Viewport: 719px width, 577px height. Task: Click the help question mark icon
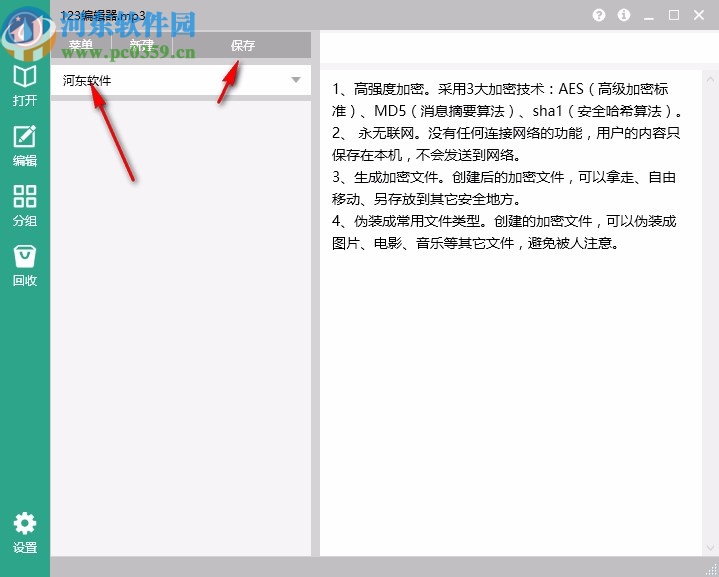click(x=599, y=15)
